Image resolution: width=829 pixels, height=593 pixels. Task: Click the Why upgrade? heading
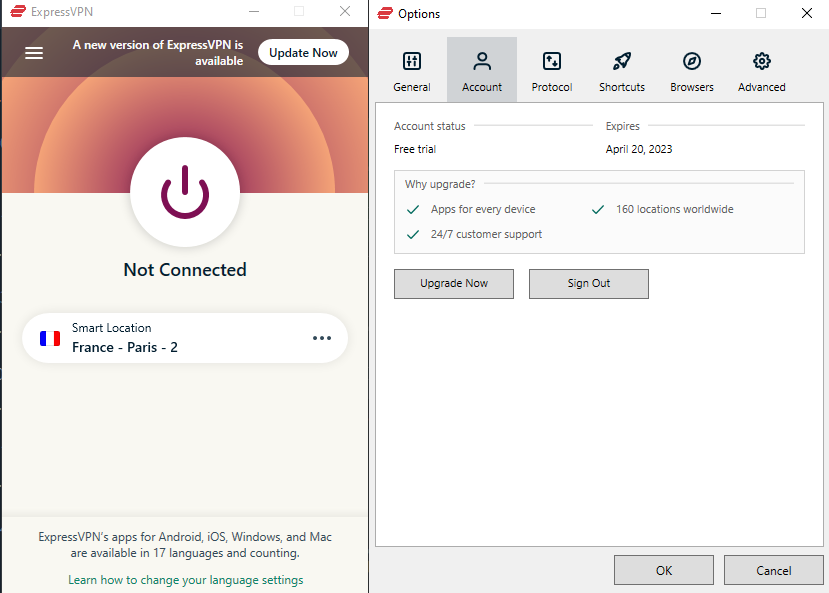[x=440, y=184]
